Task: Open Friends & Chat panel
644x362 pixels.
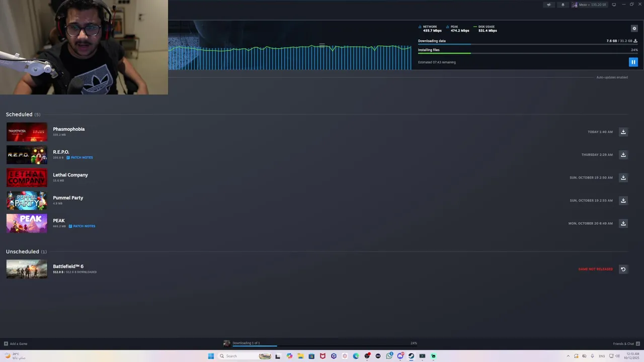Action: coord(626,344)
